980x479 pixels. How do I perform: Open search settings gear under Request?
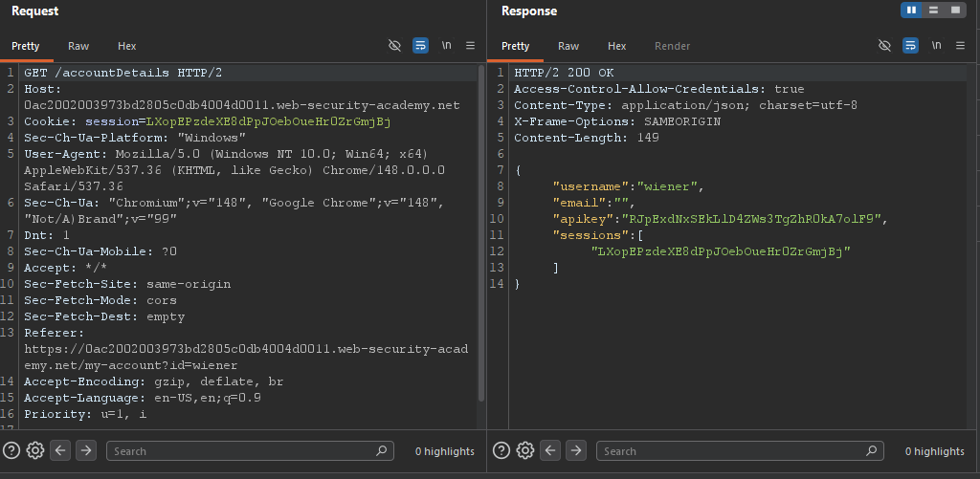pyautogui.click(x=35, y=450)
